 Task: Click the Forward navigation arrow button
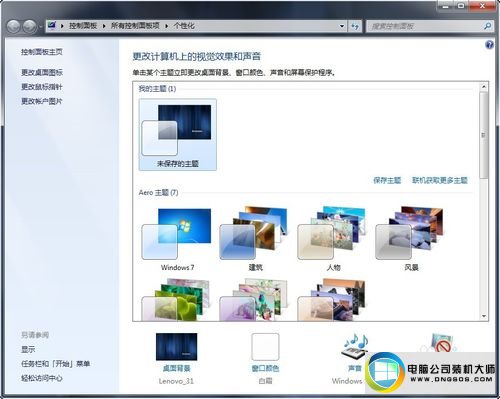pos(29,26)
